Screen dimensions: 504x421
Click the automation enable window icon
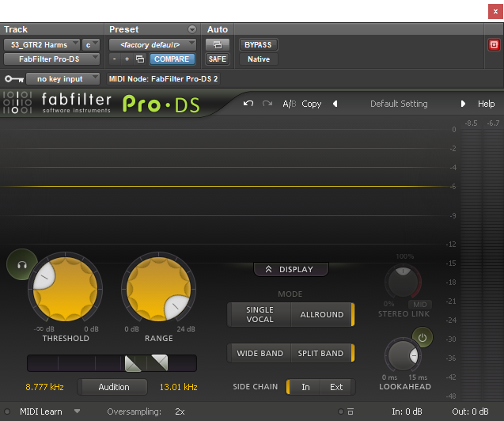pyautogui.click(x=218, y=44)
